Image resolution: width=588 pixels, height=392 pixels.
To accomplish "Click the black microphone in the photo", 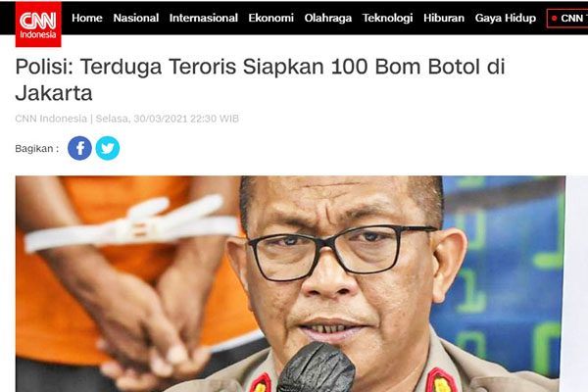I will 317,367.
